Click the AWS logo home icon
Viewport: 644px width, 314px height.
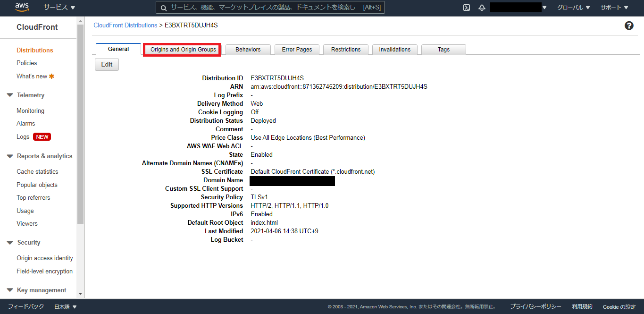[22, 7]
